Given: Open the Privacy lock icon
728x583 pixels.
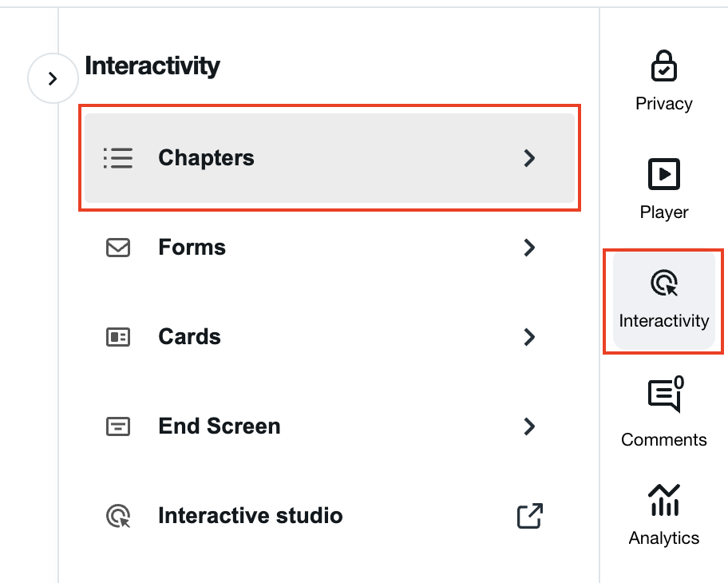Looking at the screenshot, I should (x=663, y=65).
